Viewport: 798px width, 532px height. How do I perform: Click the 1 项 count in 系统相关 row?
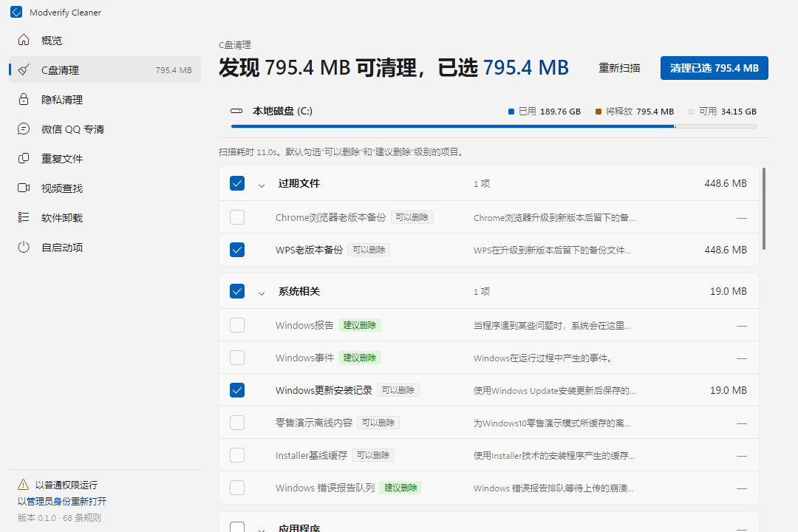[482, 291]
